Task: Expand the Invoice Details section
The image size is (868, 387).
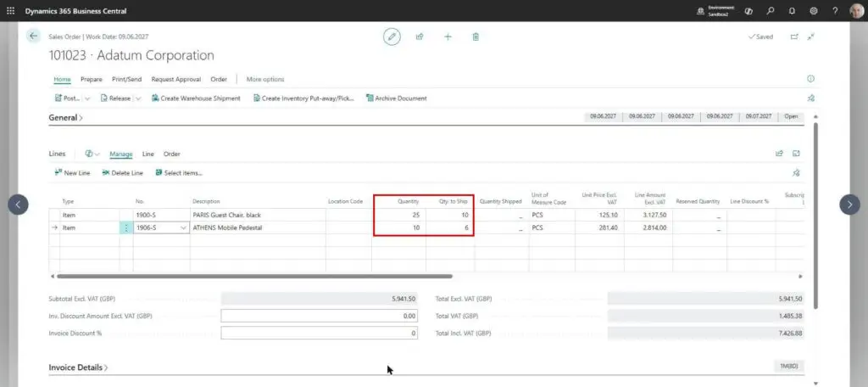Action: (x=78, y=367)
